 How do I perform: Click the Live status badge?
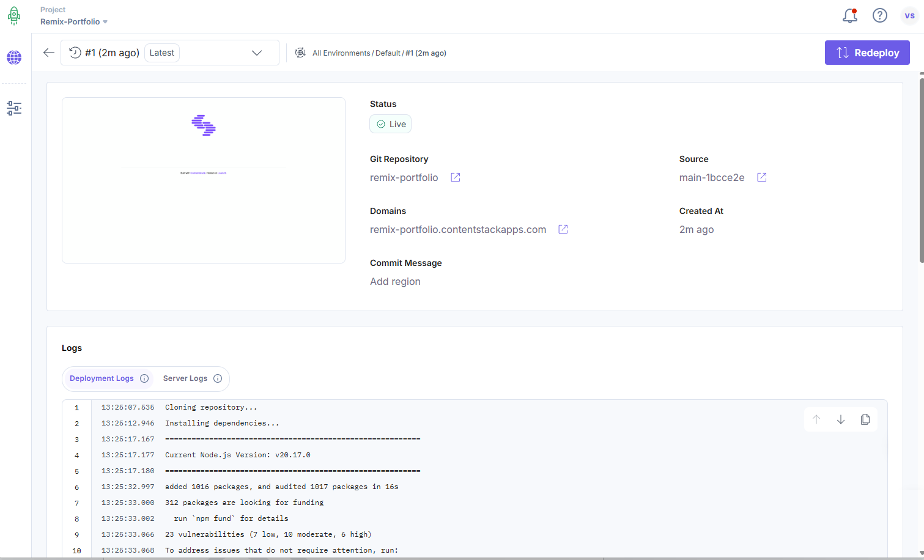pyautogui.click(x=391, y=124)
